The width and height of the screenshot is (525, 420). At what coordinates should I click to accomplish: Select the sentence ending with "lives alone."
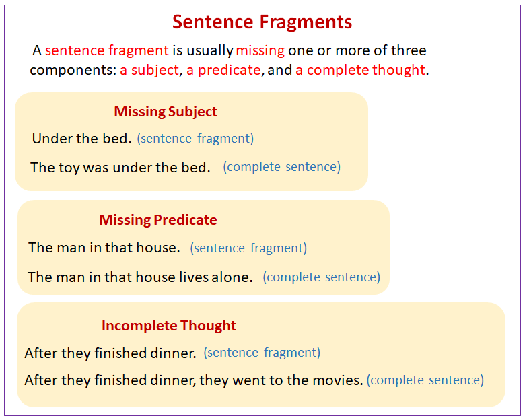coord(140,277)
